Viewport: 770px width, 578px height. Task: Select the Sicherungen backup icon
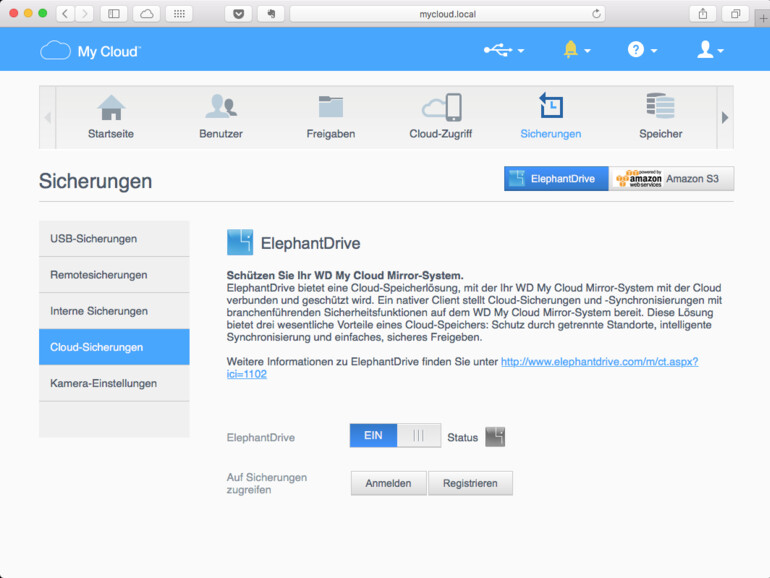[550, 106]
